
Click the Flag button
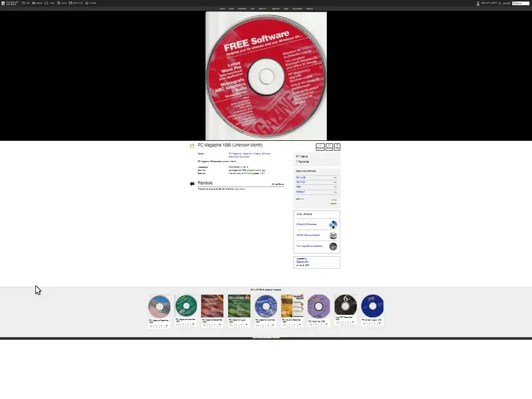(x=337, y=147)
